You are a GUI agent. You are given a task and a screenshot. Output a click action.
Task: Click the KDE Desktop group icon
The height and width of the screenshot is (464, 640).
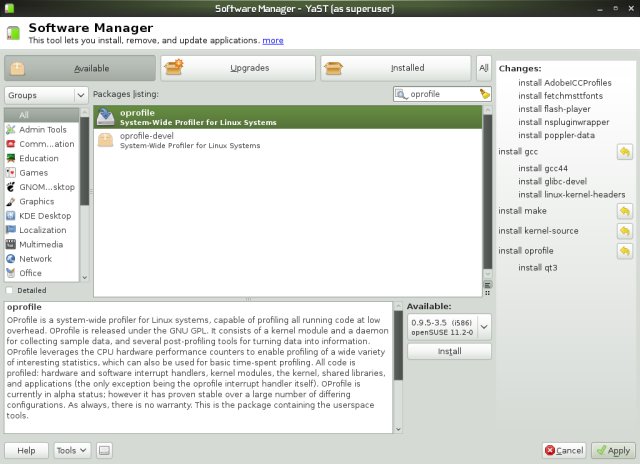(x=11, y=215)
